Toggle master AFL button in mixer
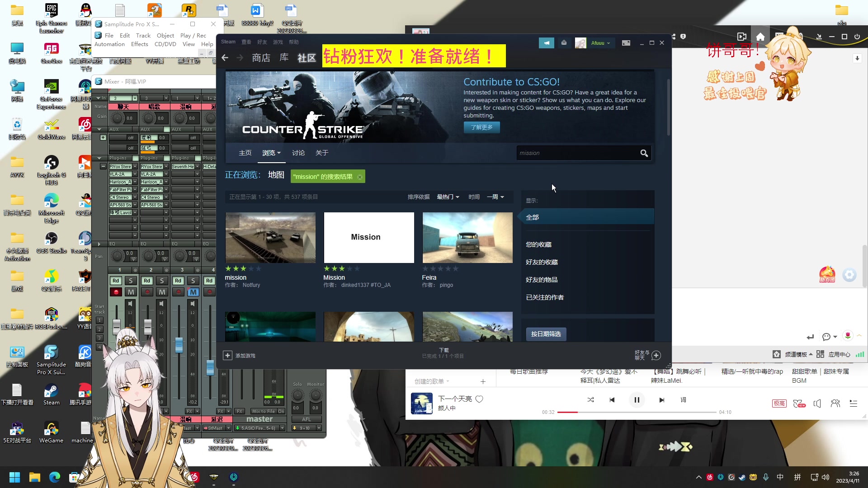The height and width of the screenshot is (488, 868). [x=306, y=419]
